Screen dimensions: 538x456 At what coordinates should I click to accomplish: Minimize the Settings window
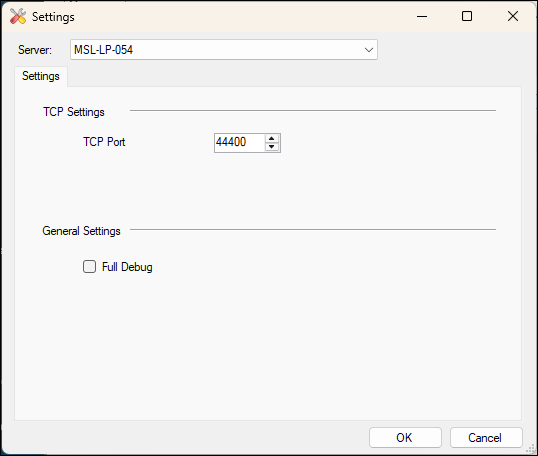coord(422,16)
